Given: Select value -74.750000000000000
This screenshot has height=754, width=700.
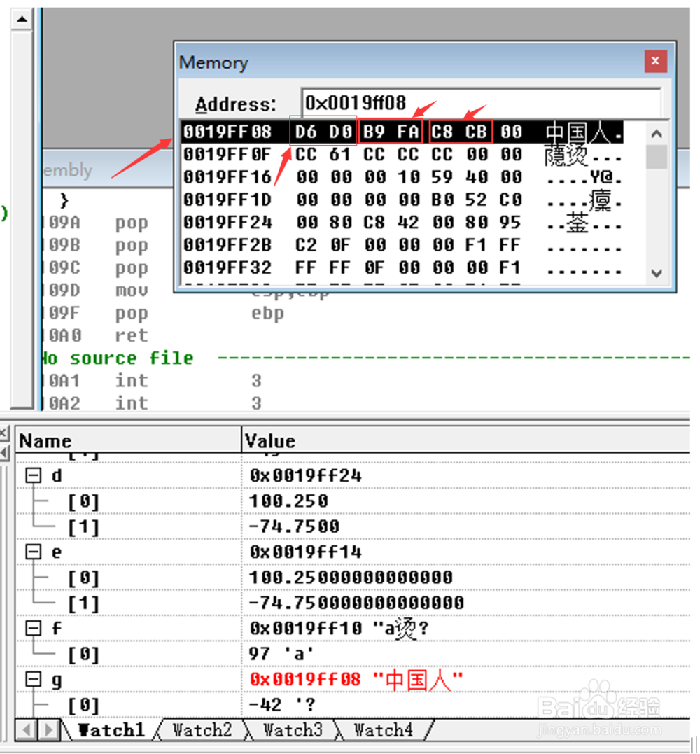Looking at the screenshot, I should click(357, 603).
